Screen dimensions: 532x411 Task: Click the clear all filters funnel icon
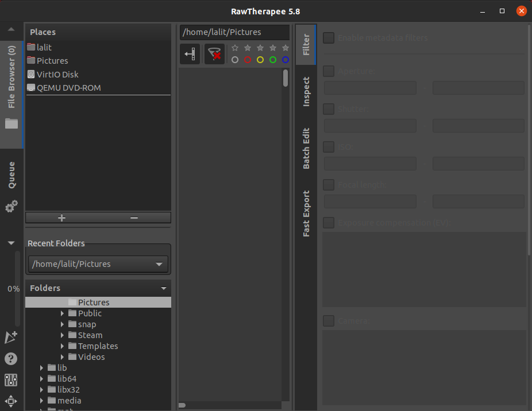[214, 54]
